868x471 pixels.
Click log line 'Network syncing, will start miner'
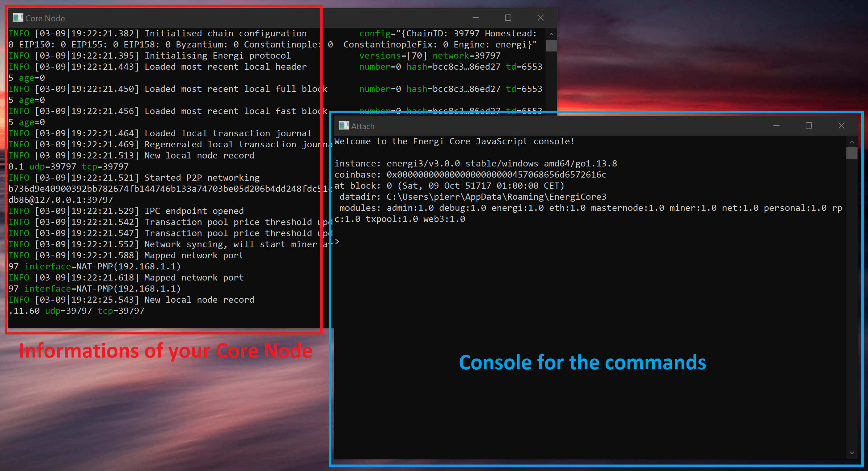click(231, 244)
